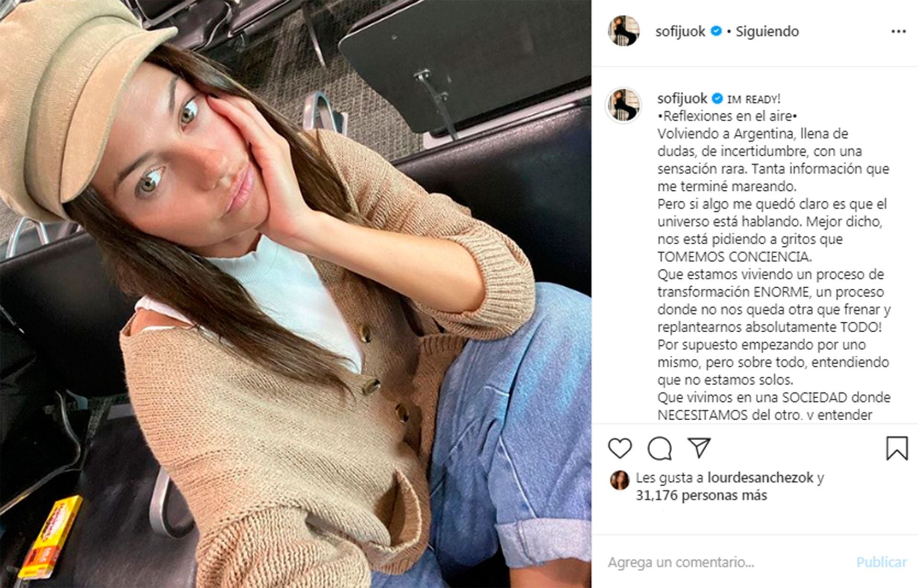
Task: Toggle the Siguiendo follow status
Action: [x=767, y=32]
